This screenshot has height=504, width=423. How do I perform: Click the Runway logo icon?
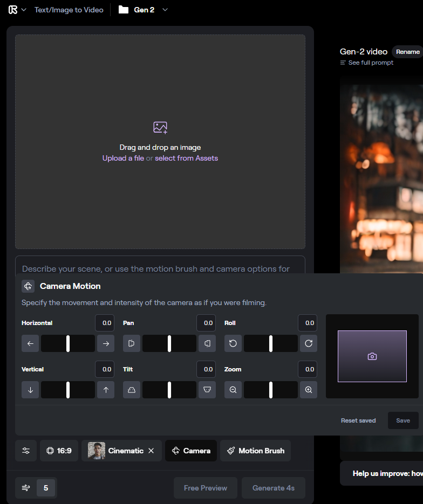tap(13, 10)
